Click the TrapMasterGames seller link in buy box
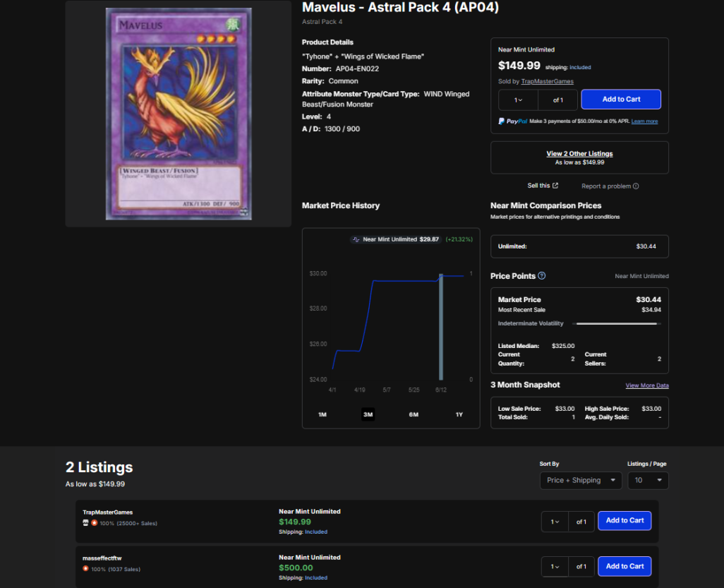The height and width of the screenshot is (588, 724). tap(547, 81)
